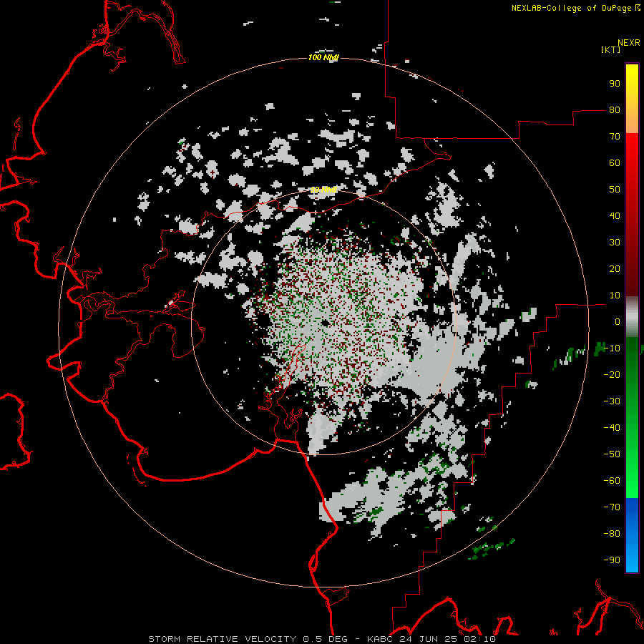The height and width of the screenshot is (644, 644).
Task: Click the 02:10 timestamp text
Action: tap(479, 639)
